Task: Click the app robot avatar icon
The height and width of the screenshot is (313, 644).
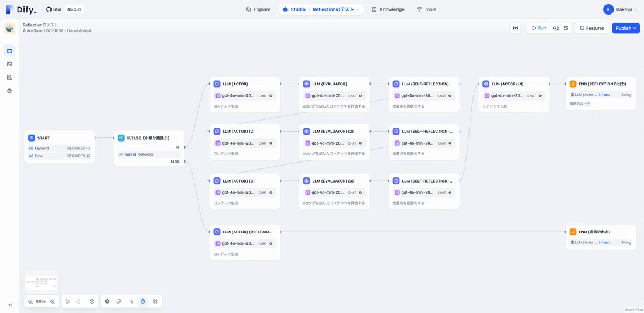Action: [9, 28]
